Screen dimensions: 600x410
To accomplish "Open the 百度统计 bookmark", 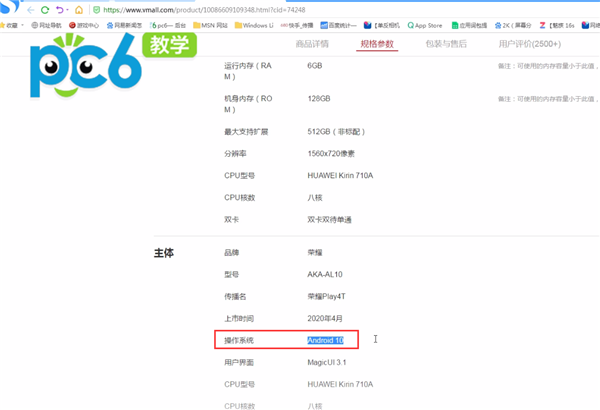I will point(338,25).
